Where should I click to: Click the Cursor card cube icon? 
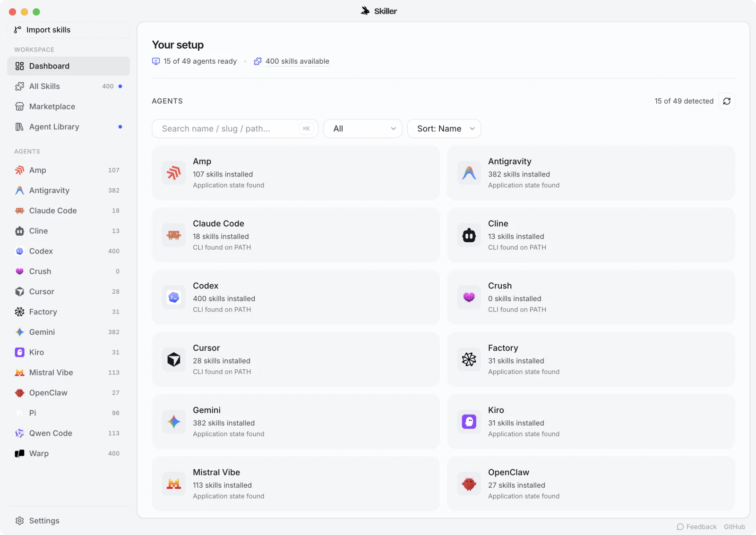pyautogui.click(x=174, y=360)
